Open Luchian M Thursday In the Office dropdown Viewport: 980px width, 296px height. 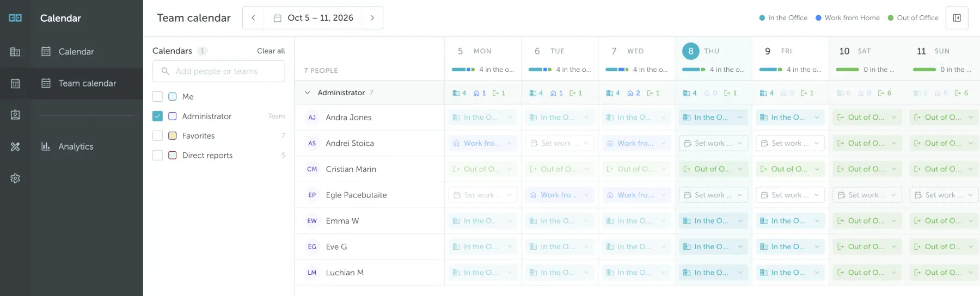pyautogui.click(x=713, y=273)
